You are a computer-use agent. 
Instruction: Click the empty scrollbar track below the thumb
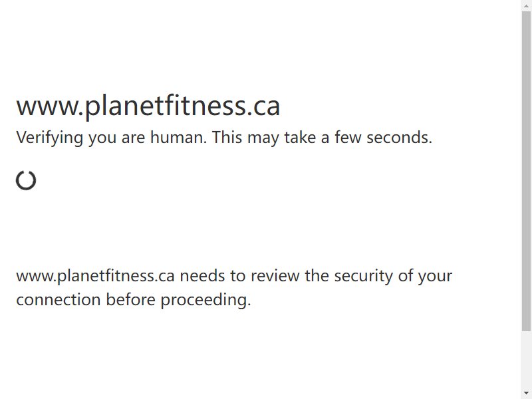point(526,359)
